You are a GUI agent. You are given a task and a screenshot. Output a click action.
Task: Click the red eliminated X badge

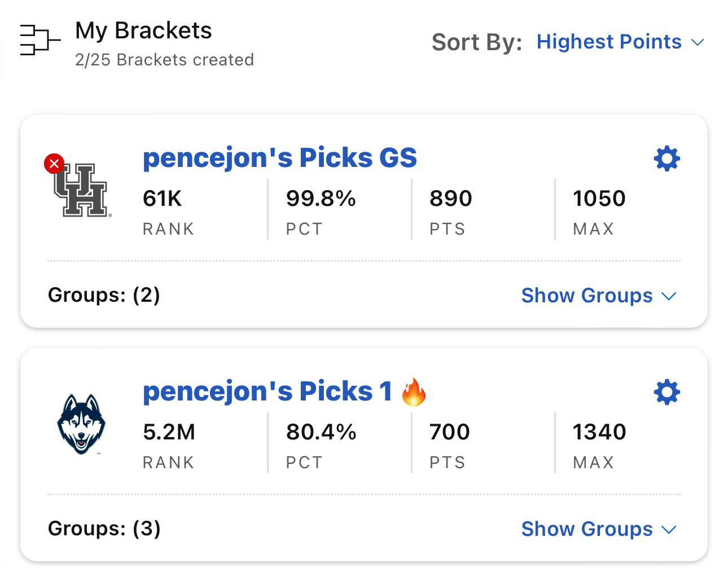point(54,164)
